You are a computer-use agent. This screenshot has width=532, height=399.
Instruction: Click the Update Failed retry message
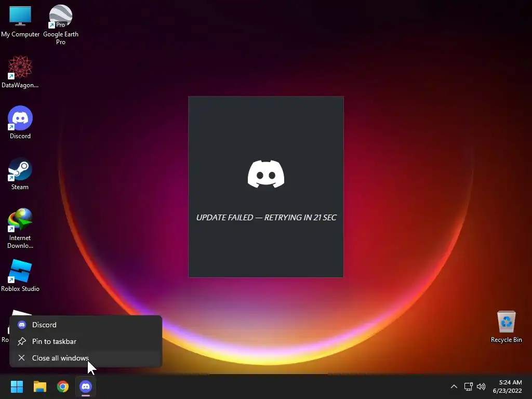[x=267, y=218]
